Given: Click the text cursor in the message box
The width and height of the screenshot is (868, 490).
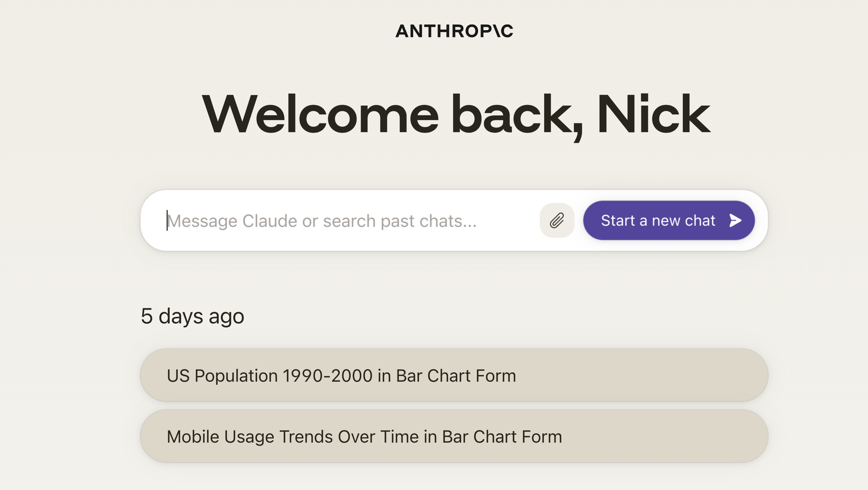Looking at the screenshot, I should coord(167,221).
